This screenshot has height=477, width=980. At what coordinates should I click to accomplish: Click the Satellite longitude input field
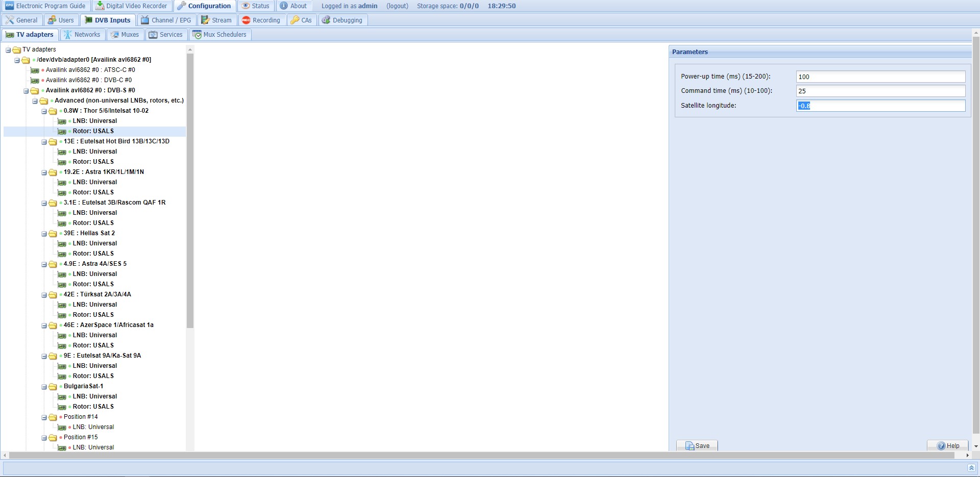click(880, 106)
